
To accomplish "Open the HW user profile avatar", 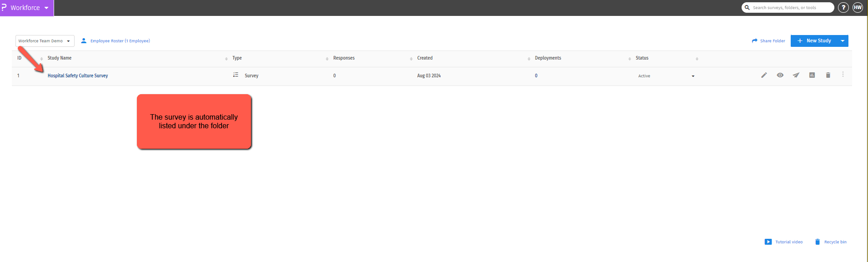I will tap(858, 8).
